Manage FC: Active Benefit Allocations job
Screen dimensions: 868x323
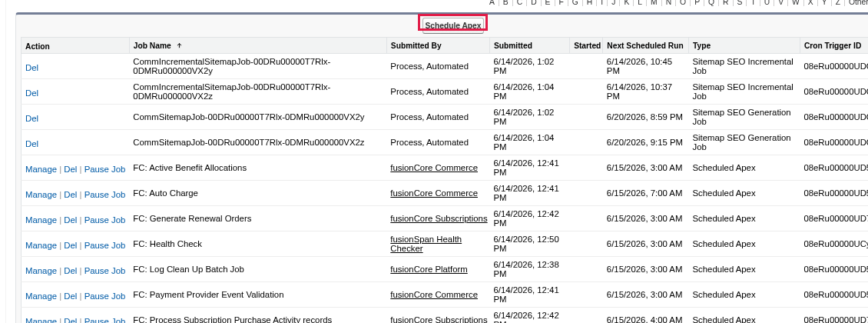[41, 169]
